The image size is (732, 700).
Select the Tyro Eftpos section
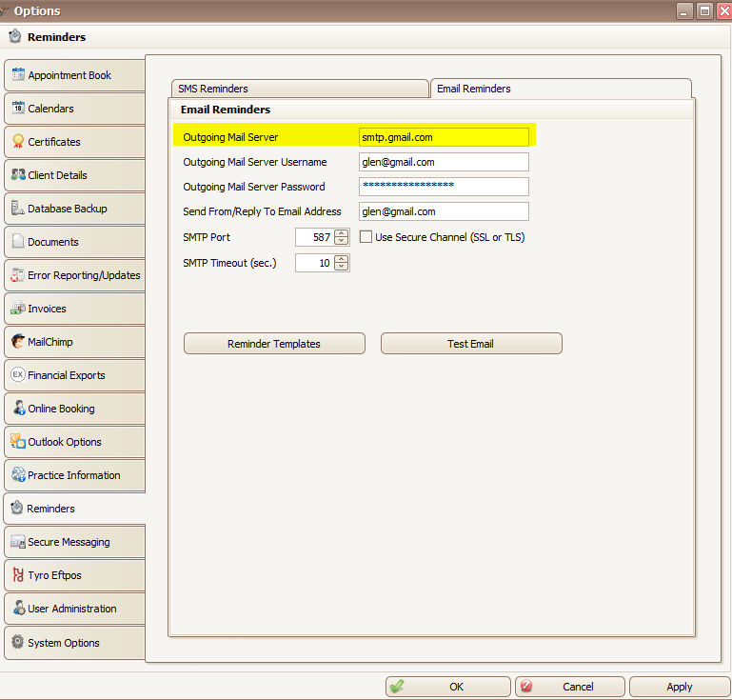74,575
